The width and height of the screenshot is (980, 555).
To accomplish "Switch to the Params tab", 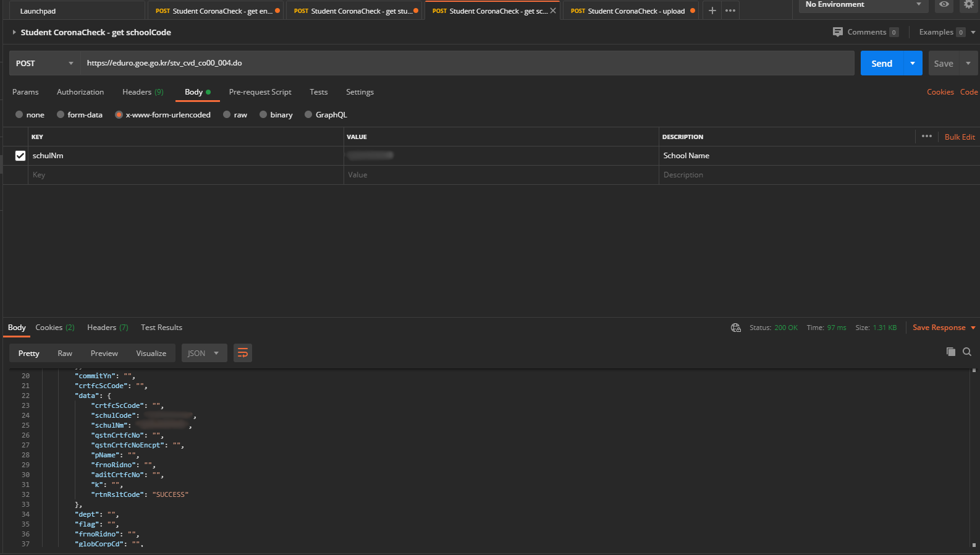I will [x=25, y=92].
